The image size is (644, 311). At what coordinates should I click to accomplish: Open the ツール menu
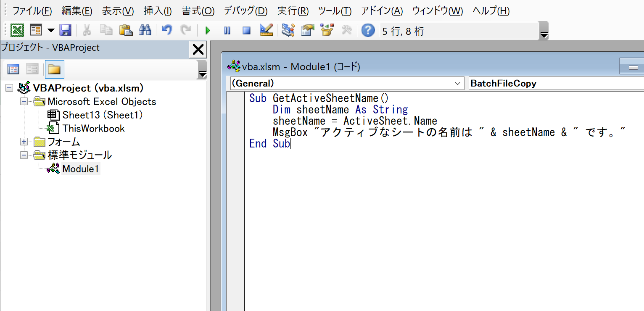[x=334, y=11]
